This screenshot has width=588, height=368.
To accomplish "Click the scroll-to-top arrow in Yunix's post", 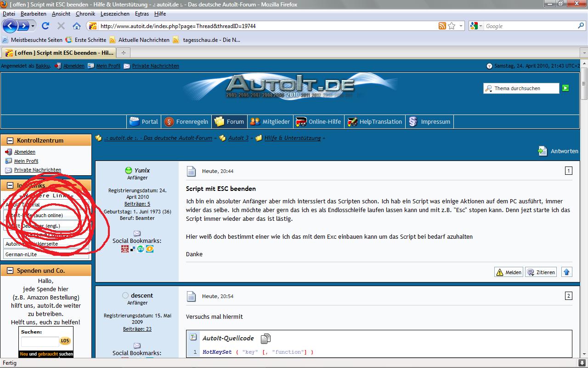I will [x=566, y=272].
